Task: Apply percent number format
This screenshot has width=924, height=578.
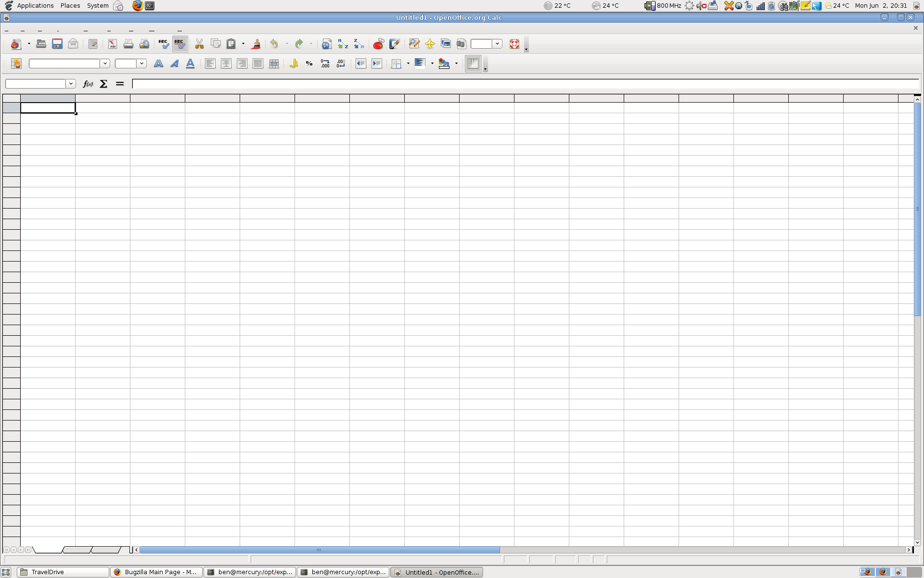Action: [x=309, y=64]
